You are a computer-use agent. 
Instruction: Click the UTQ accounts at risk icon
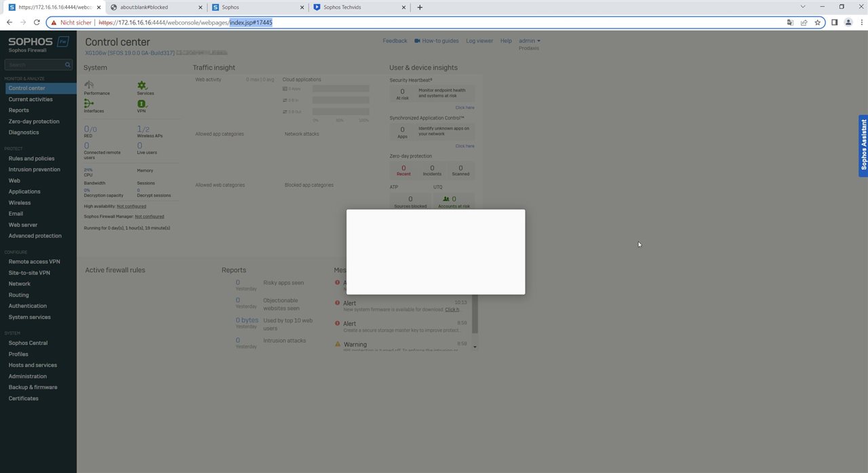[446, 200]
